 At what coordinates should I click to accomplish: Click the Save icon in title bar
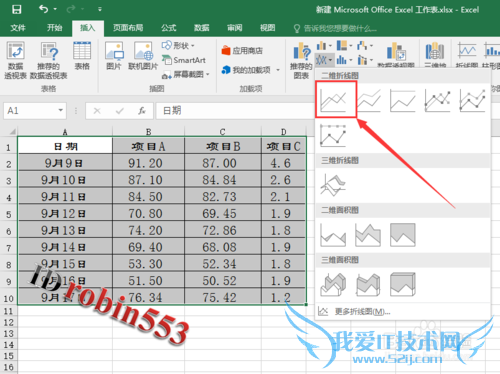(x=17, y=9)
